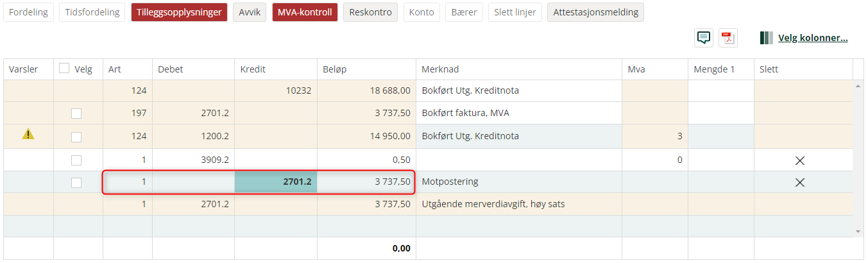The height and width of the screenshot is (263, 868).
Task: Open the MVA-kontroll button
Action: (305, 12)
